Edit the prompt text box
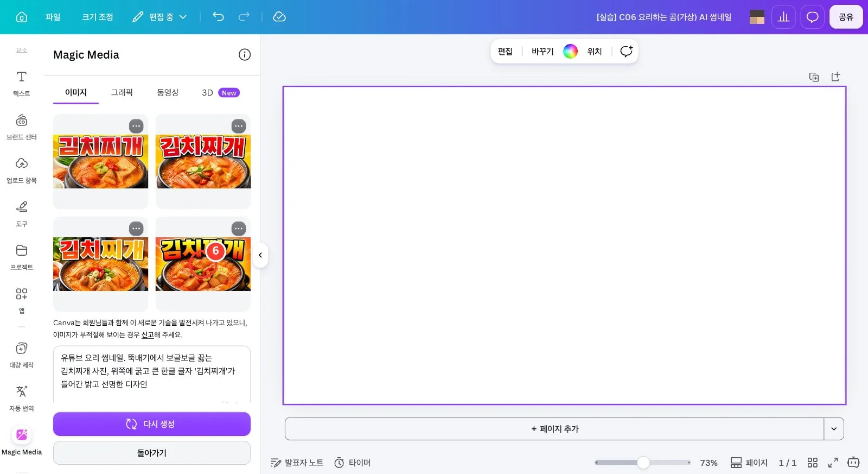868x474 pixels. [x=152, y=374]
